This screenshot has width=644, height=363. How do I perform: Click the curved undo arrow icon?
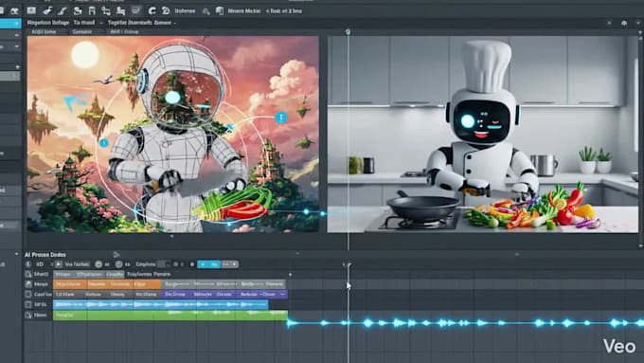152,10
